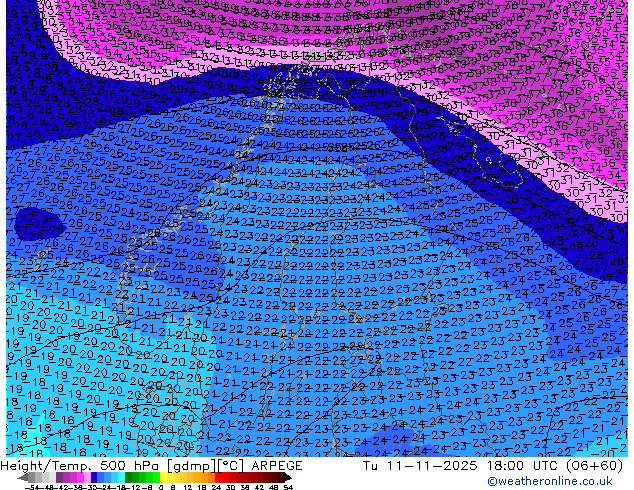The height and width of the screenshot is (490, 634).
Task: Pick the cyan legend swatch near -18
Action: coord(121,477)
